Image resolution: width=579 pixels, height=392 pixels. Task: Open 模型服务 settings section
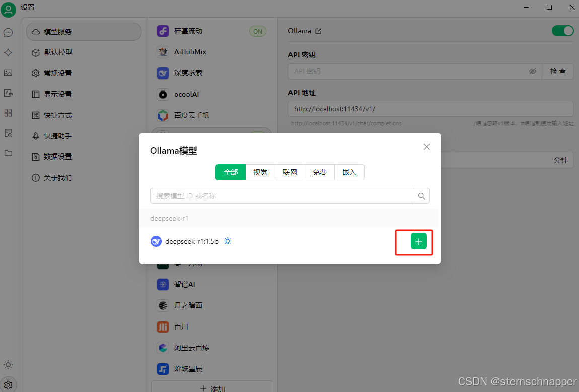click(84, 32)
